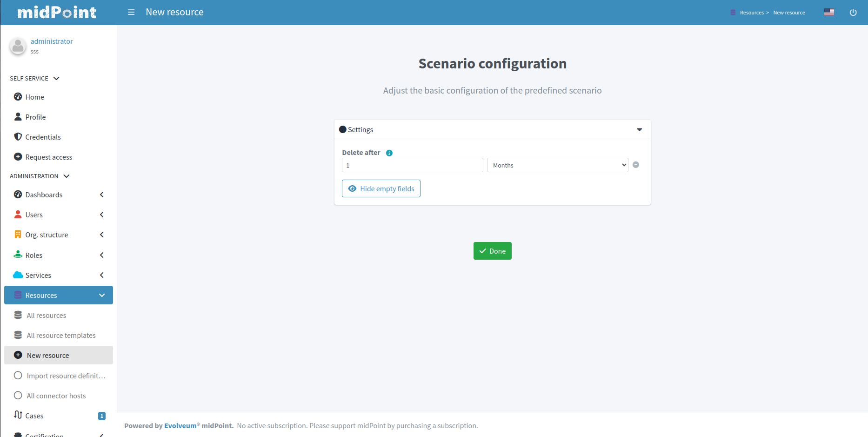868x437 pixels.
Task: Click the green Done button
Action: (492, 251)
